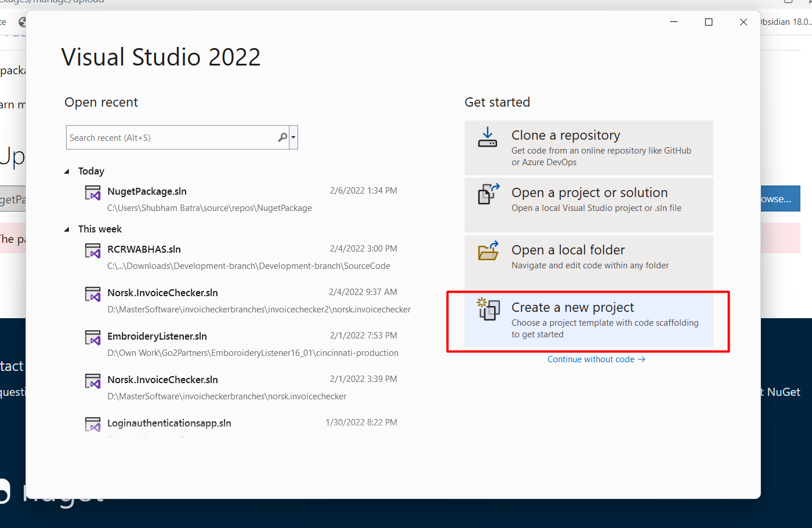Viewport: 812px width, 528px height.
Task: Click the solution icon for Norsk.InvoiceChecker.sln dated 2/1/2022
Action: tap(93, 381)
